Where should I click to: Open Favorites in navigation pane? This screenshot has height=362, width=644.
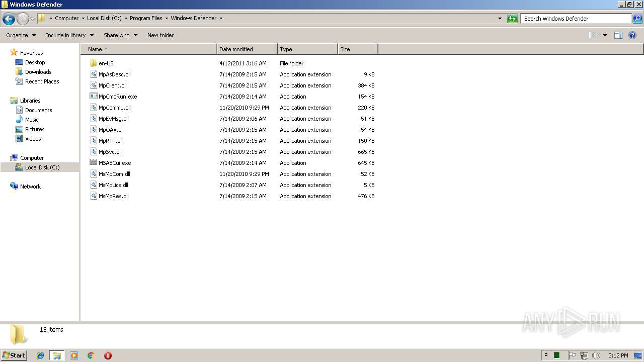[x=31, y=53]
